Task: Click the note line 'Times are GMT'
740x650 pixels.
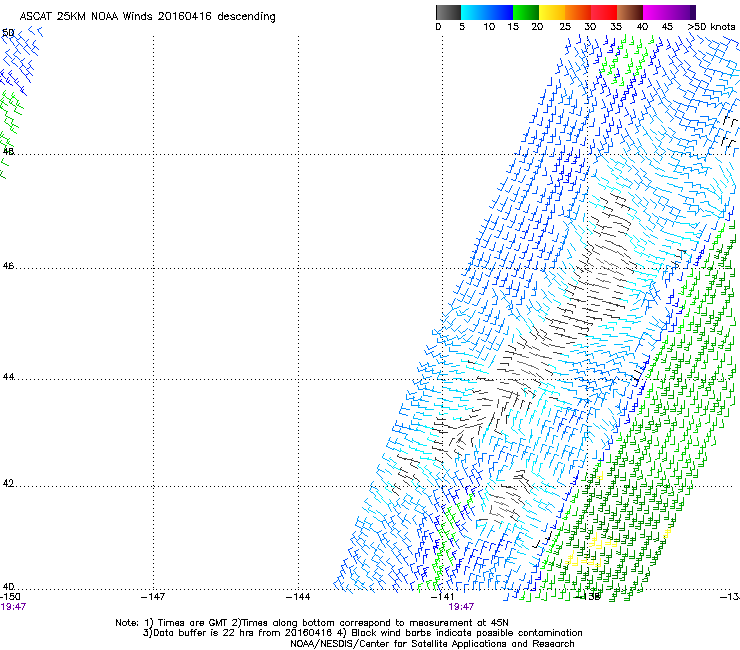Action: (x=194, y=623)
